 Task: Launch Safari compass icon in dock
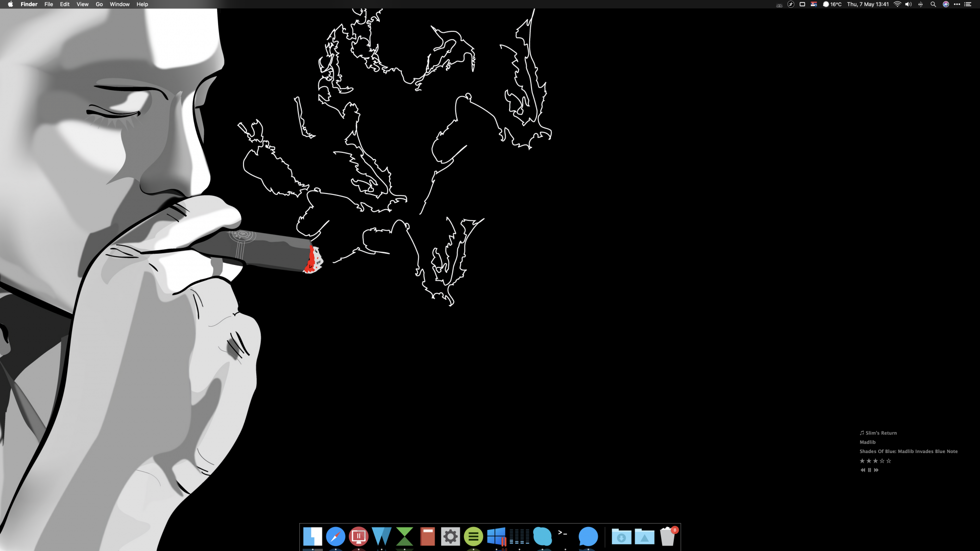[x=336, y=536]
